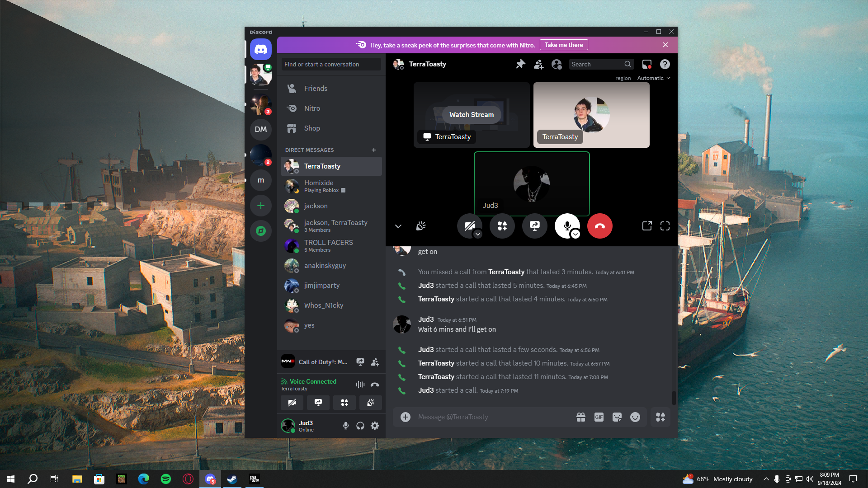Open pinned messages icon
868x488 pixels.
pos(520,64)
